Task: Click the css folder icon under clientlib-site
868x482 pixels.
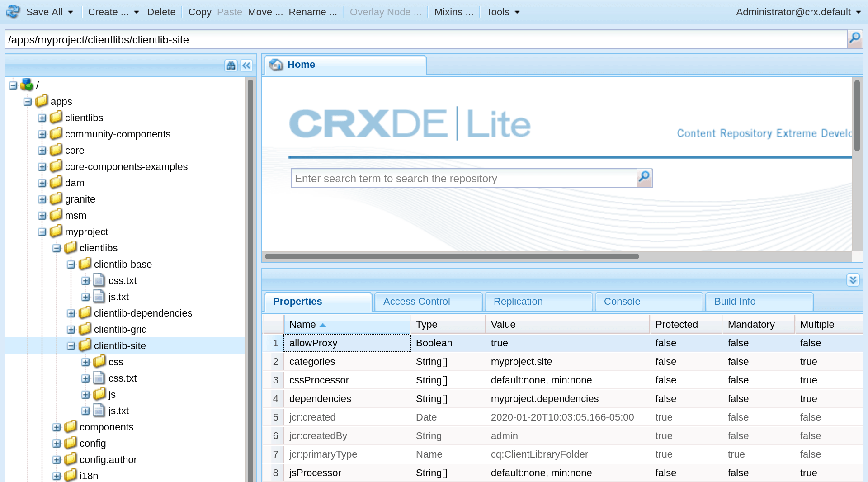Action: (x=99, y=361)
